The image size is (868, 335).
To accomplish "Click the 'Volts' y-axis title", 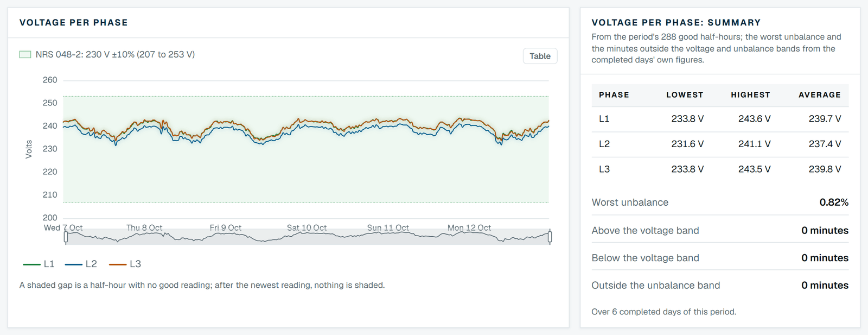I will pos(29,149).
